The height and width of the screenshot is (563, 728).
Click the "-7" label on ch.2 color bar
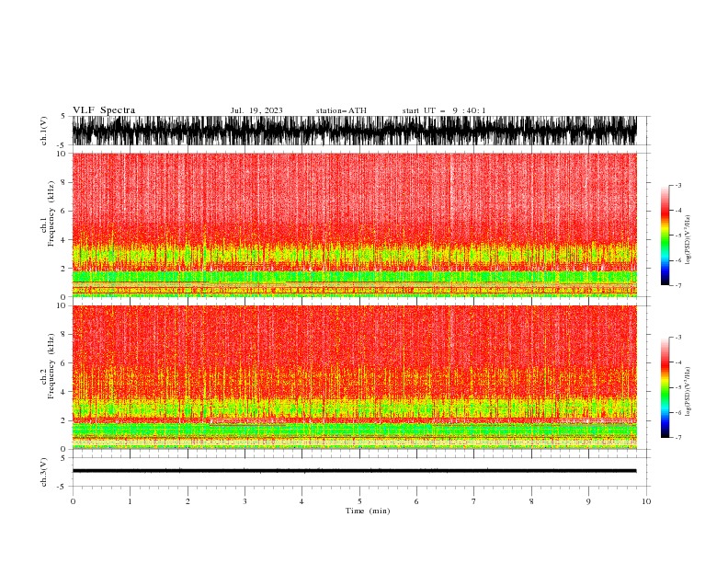pyautogui.click(x=677, y=437)
